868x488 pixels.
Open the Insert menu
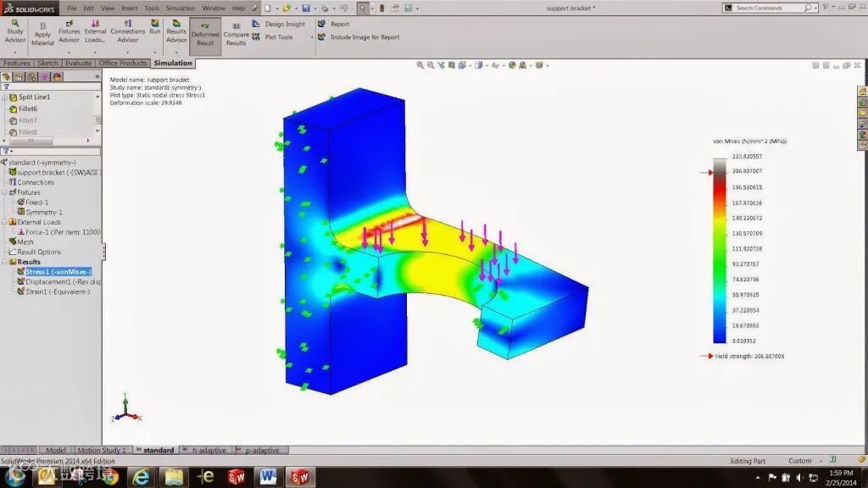pos(130,8)
